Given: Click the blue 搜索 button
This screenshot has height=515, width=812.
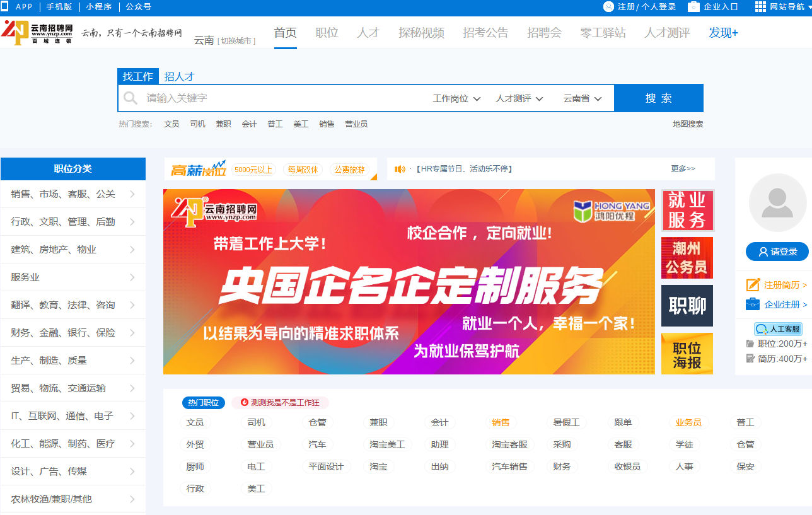Looking at the screenshot, I should 658,98.
